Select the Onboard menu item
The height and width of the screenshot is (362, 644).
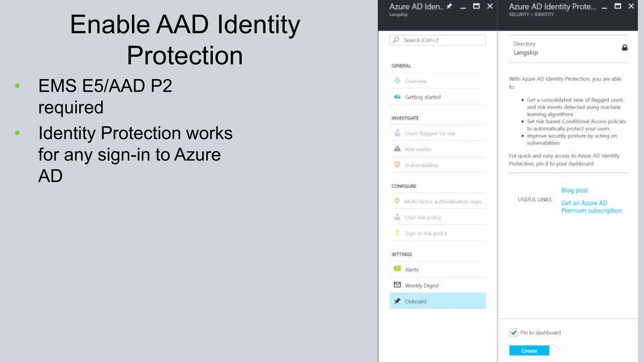click(x=437, y=301)
